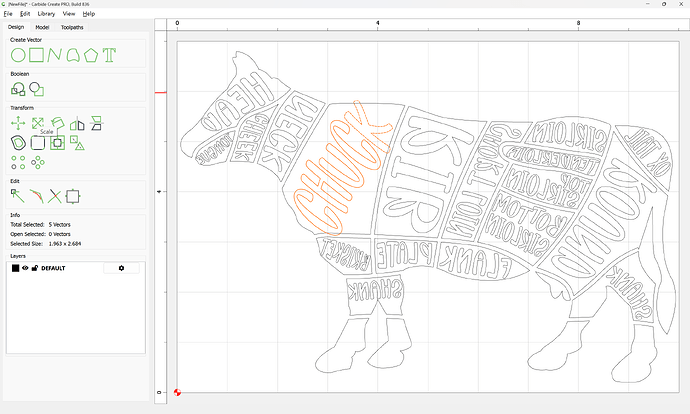Activate the Text tool
The width and height of the screenshot is (690, 414).
pyautogui.click(x=110, y=54)
